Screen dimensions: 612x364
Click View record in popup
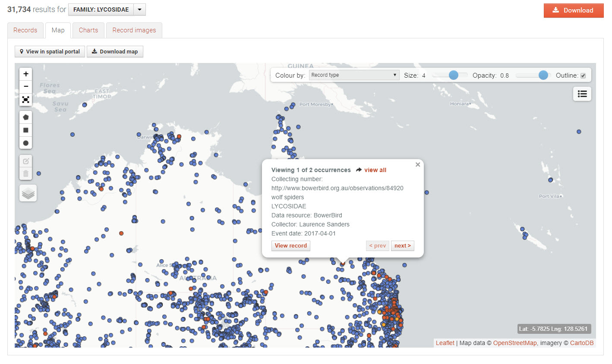(291, 246)
